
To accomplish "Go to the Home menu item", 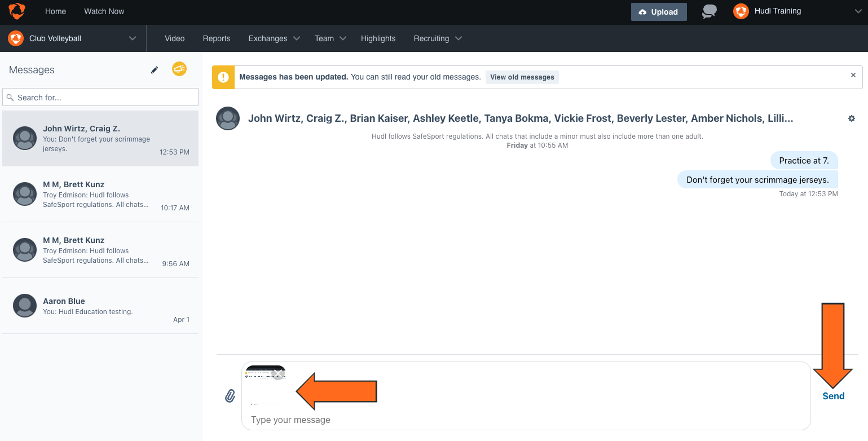I will [x=55, y=11].
